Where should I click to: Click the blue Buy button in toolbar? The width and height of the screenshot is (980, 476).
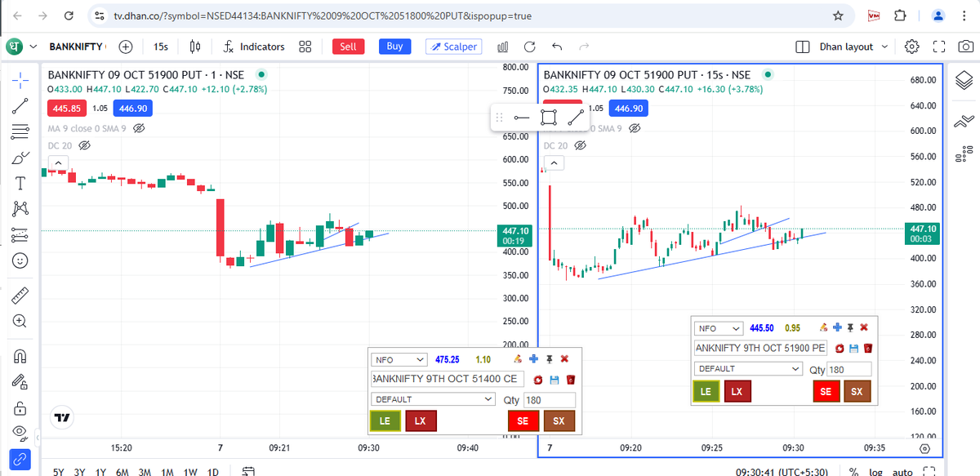coord(394,47)
